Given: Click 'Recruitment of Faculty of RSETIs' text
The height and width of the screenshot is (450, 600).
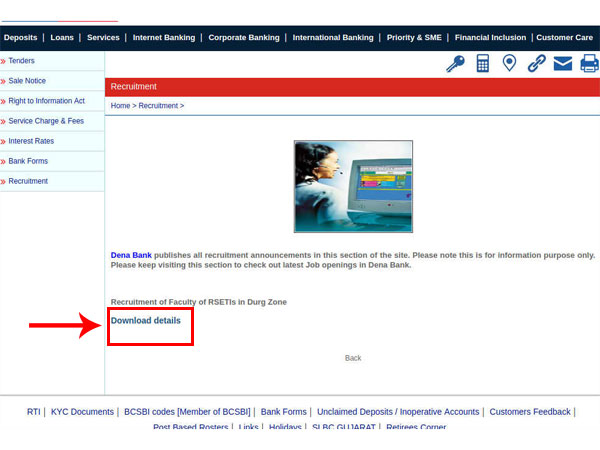Looking at the screenshot, I should (173, 302).
